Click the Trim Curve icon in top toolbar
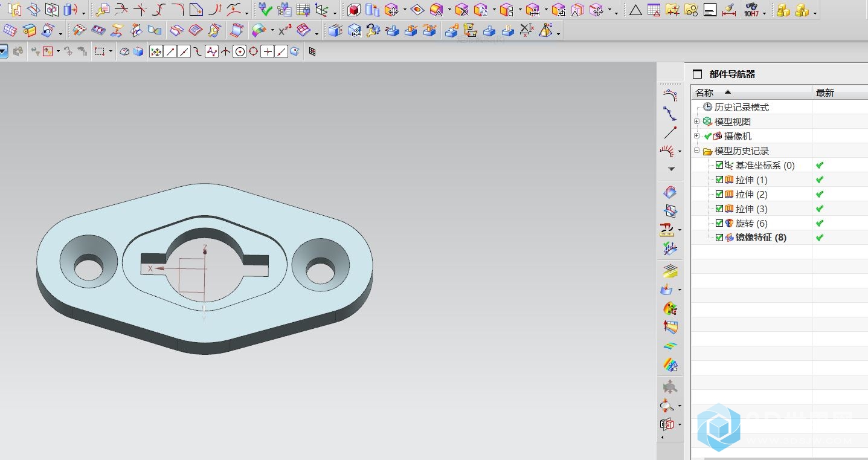The width and height of the screenshot is (868, 460). [121, 10]
